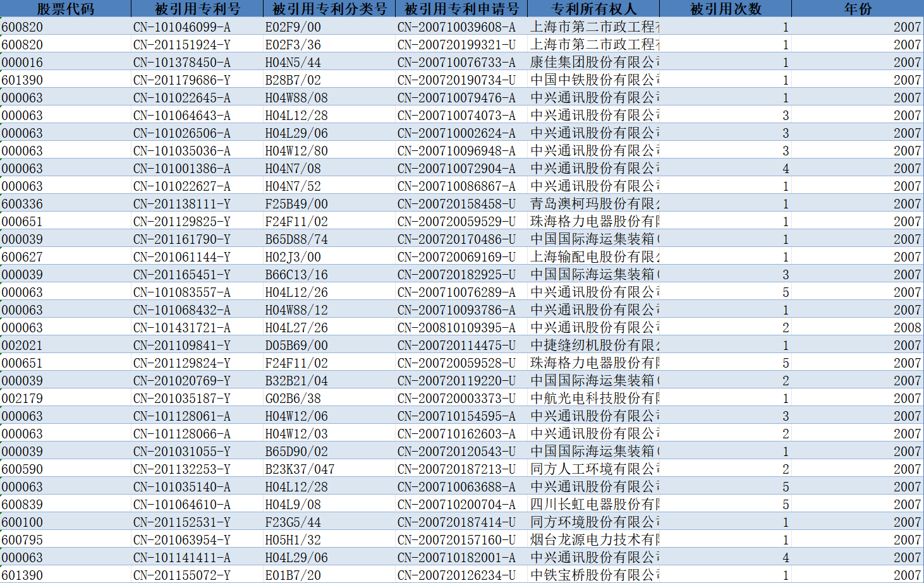Select cell CN-200710002624-A
924x583 pixels.
[x=461, y=133]
